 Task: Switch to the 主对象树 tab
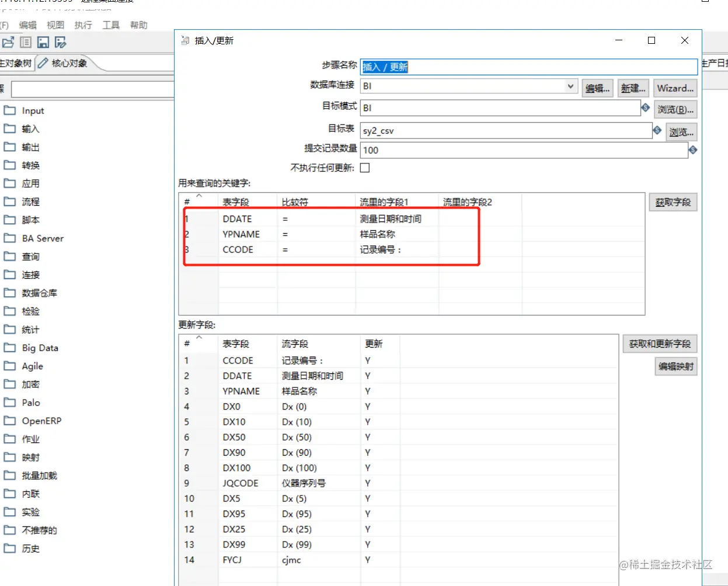[16, 63]
